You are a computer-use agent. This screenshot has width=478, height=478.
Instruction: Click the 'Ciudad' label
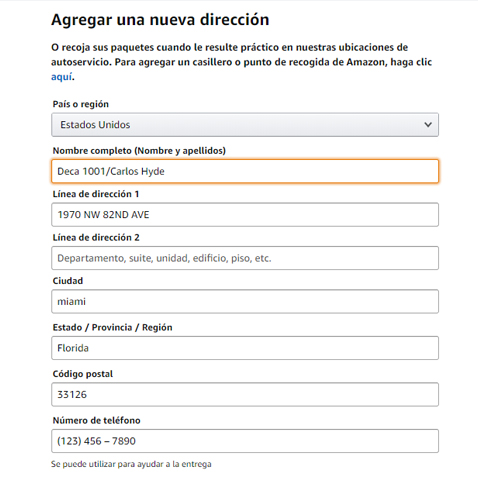[68, 281]
